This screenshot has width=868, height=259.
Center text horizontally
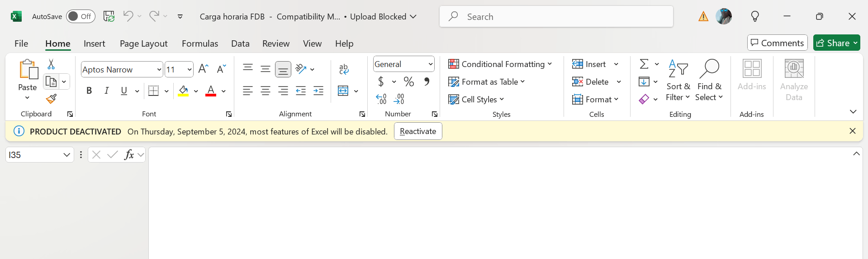pyautogui.click(x=266, y=91)
